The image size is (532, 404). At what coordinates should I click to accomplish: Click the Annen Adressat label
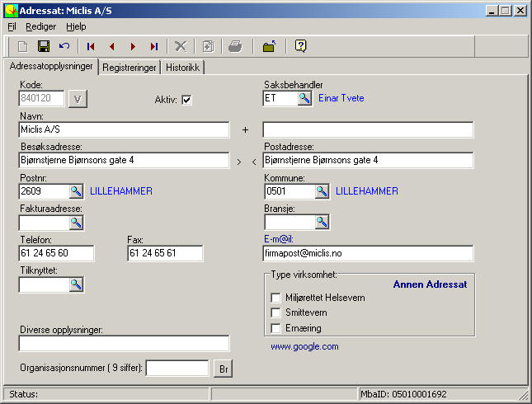pos(431,284)
